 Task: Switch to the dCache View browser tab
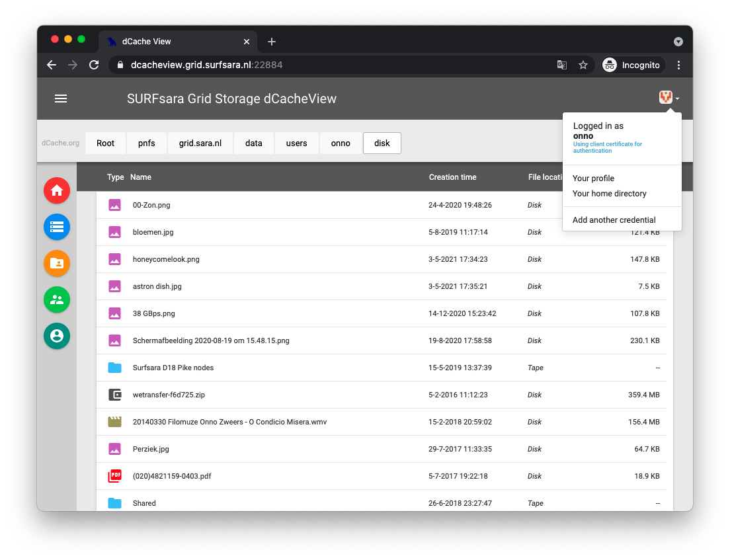177,42
